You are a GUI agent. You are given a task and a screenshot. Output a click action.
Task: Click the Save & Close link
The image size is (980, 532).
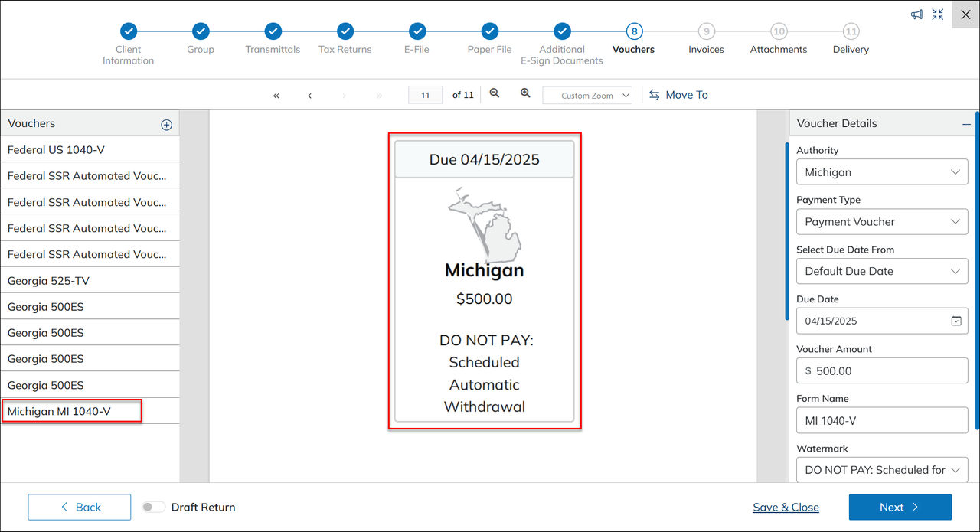pyautogui.click(x=786, y=508)
